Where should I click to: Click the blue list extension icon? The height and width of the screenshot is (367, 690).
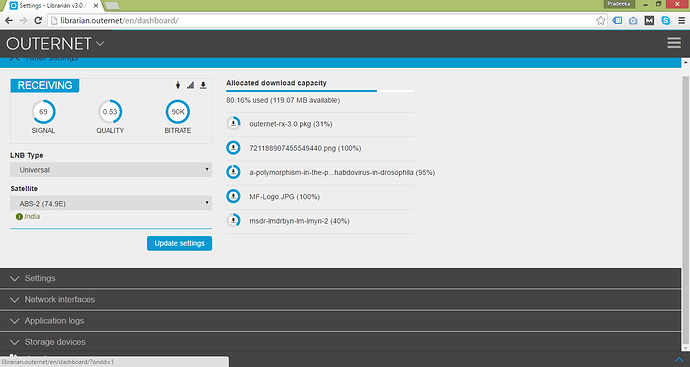[x=617, y=20]
